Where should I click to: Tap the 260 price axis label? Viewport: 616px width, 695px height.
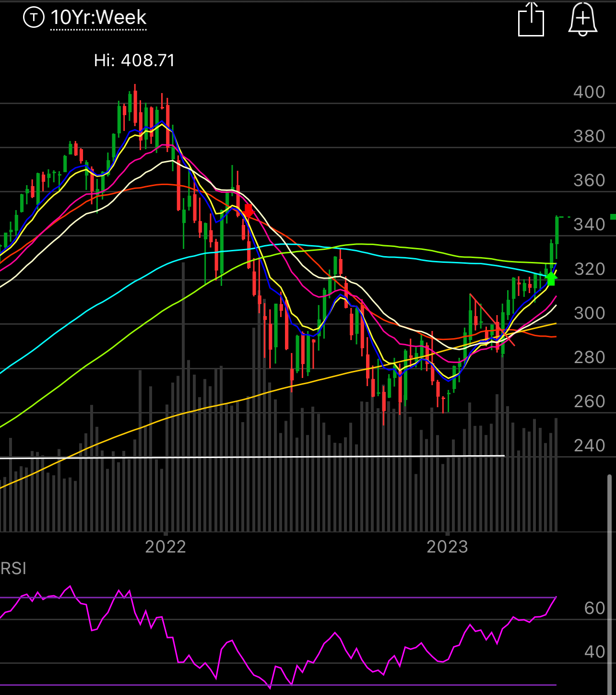tap(590, 401)
